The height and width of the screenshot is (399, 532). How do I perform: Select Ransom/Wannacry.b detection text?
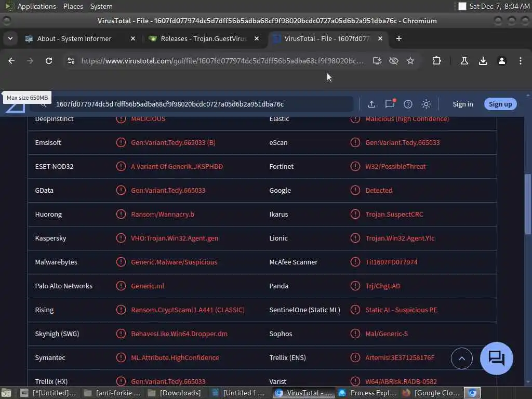click(163, 214)
